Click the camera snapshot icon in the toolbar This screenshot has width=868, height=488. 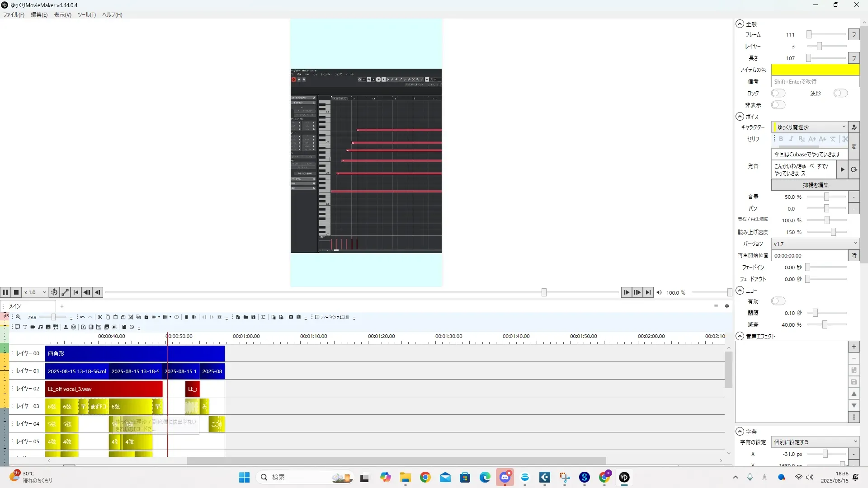point(291,317)
